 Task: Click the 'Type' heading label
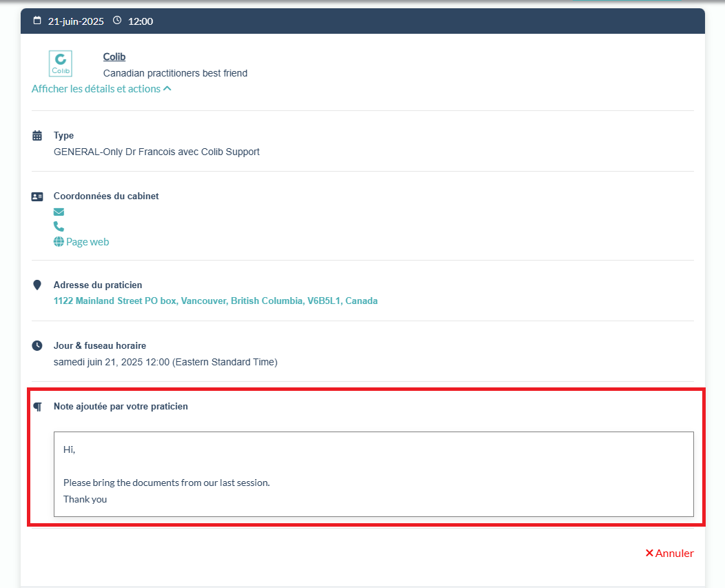click(64, 135)
